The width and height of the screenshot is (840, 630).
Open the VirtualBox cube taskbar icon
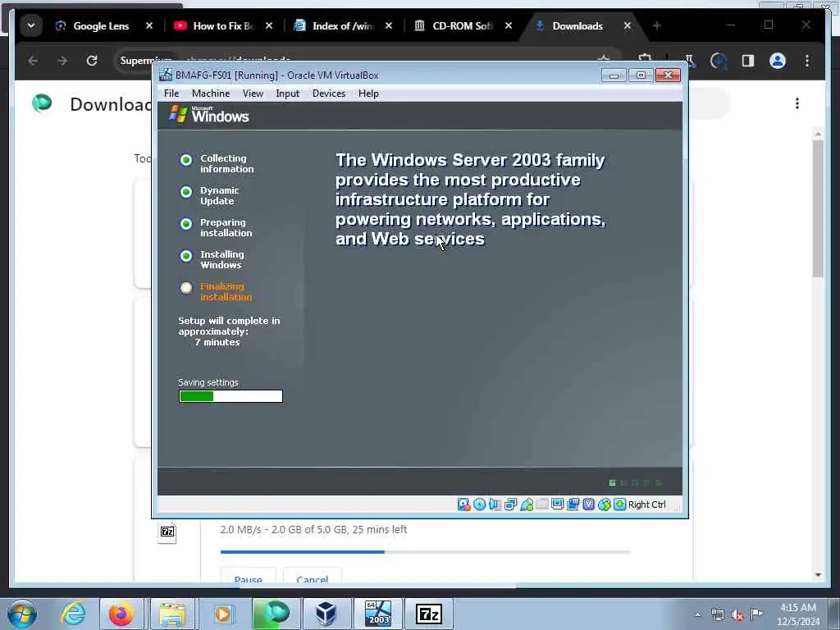coord(326,614)
